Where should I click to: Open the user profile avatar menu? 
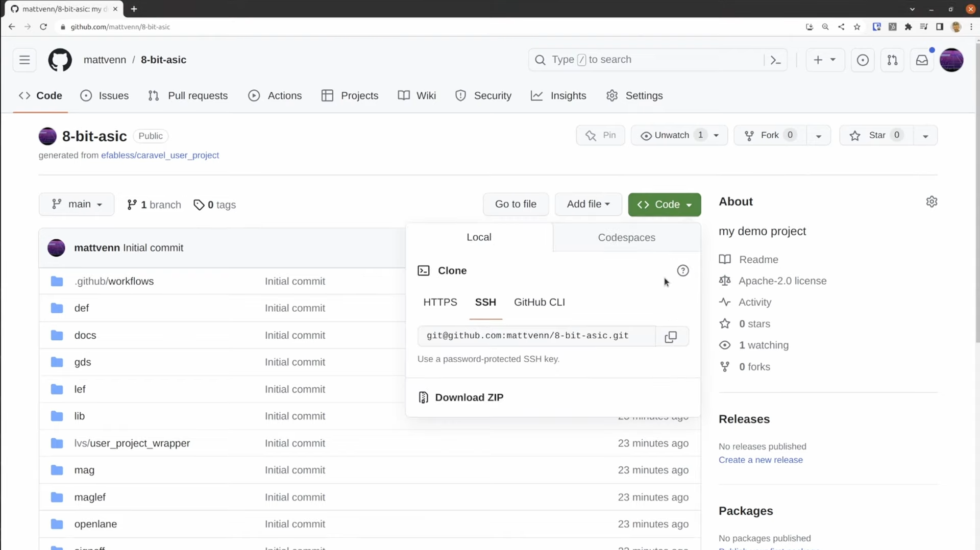click(x=951, y=60)
